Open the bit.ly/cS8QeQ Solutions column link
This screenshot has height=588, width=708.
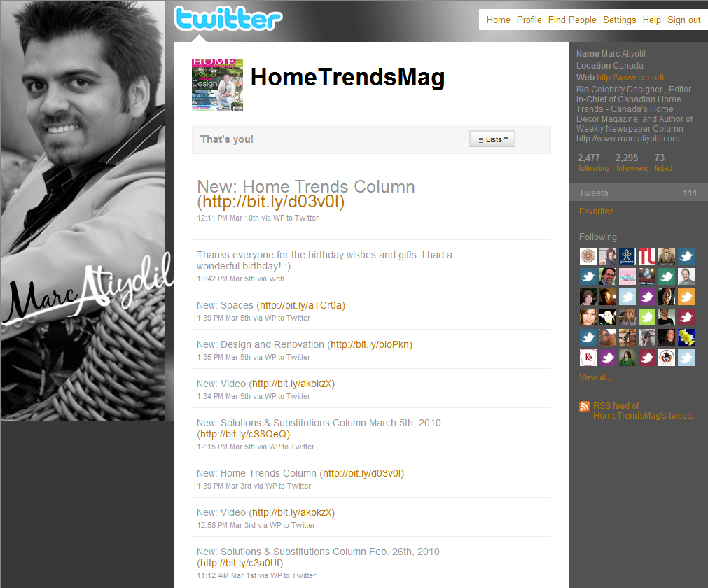tap(244, 434)
